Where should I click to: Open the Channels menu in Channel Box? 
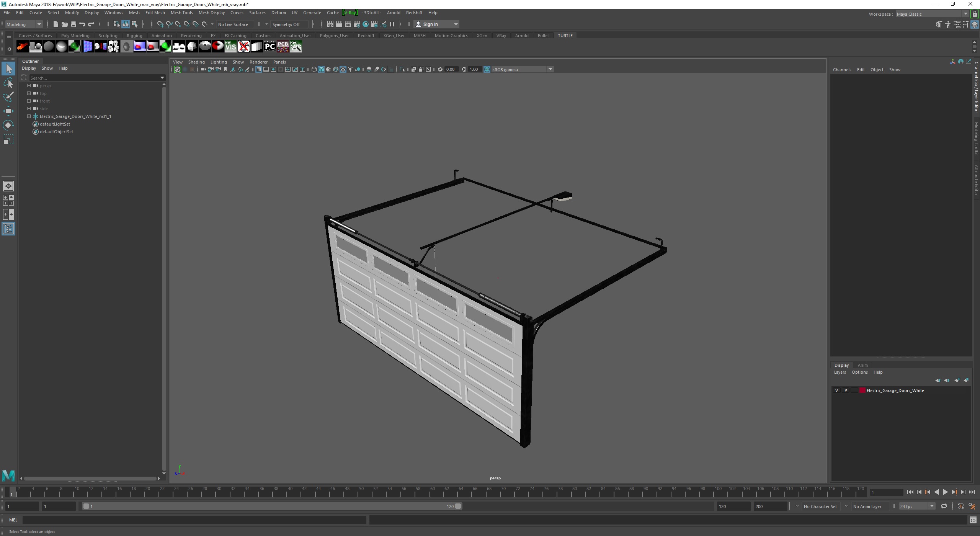842,70
